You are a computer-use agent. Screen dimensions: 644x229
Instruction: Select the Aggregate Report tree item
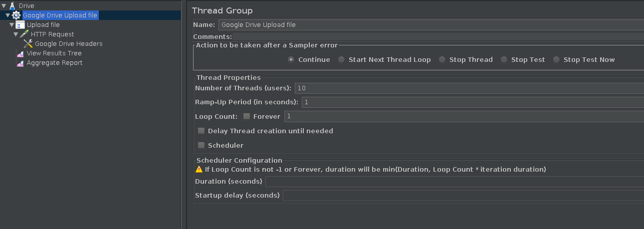coord(54,63)
